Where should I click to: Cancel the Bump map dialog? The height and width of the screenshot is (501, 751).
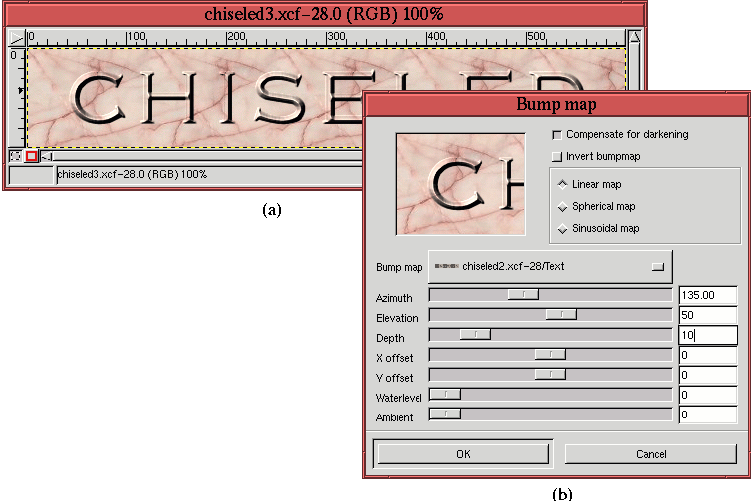pyautogui.click(x=651, y=453)
